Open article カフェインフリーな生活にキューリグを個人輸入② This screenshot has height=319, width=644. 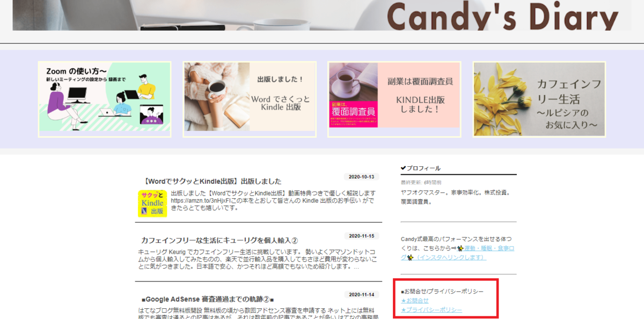coord(219,240)
